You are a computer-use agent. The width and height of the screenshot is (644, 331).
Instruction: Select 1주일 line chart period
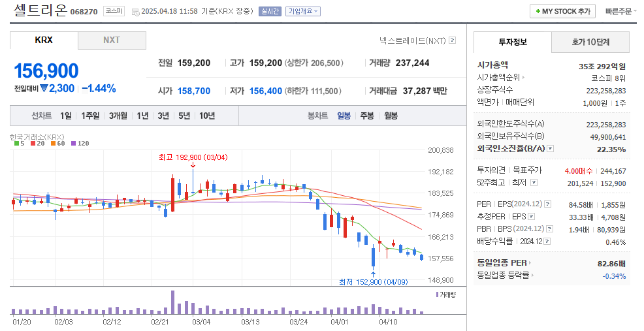[90, 116]
